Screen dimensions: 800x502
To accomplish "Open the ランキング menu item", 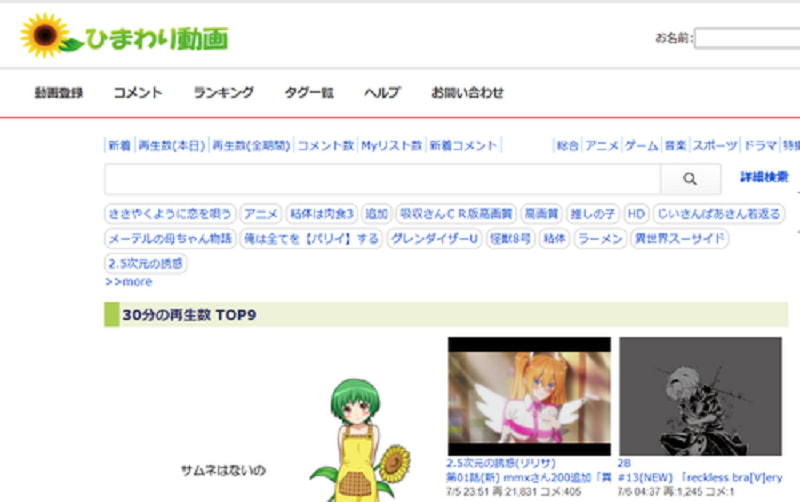I will tap(223, 92).
